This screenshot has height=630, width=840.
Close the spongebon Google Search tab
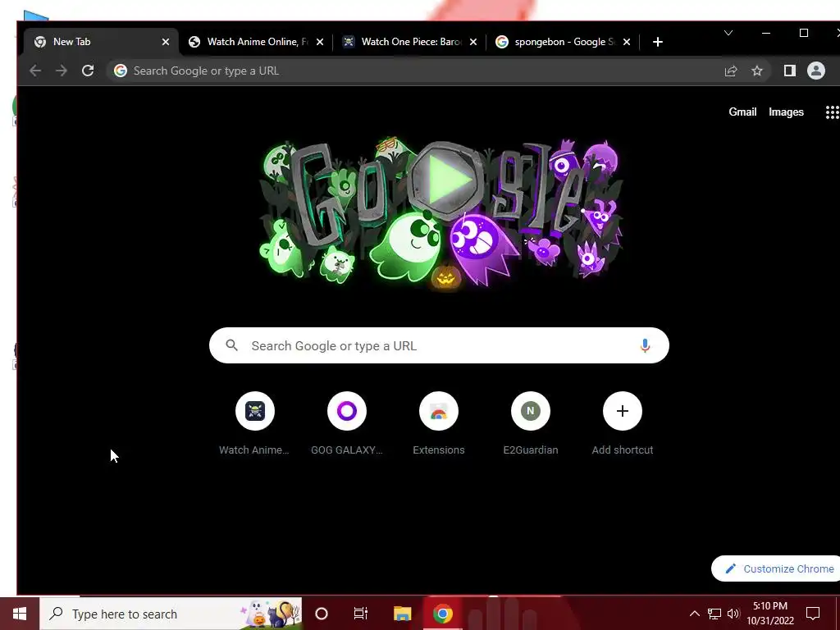(x=627, y=42)
